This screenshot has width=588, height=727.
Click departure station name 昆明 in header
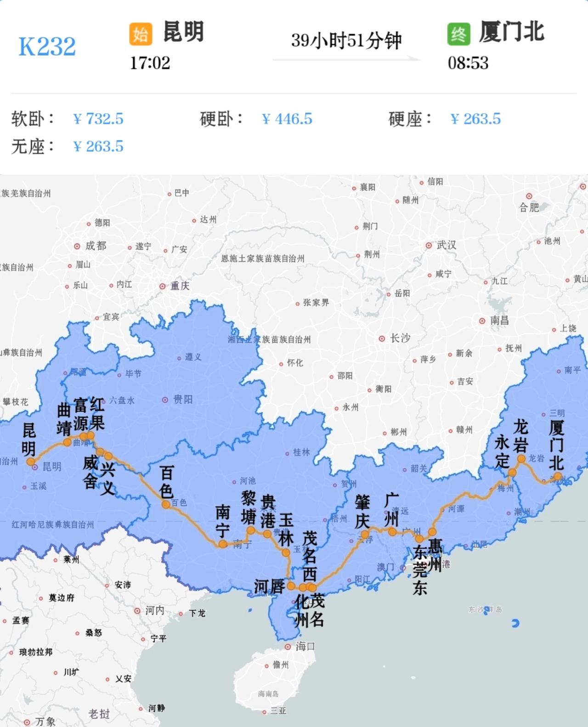click(x=183, y=32)
